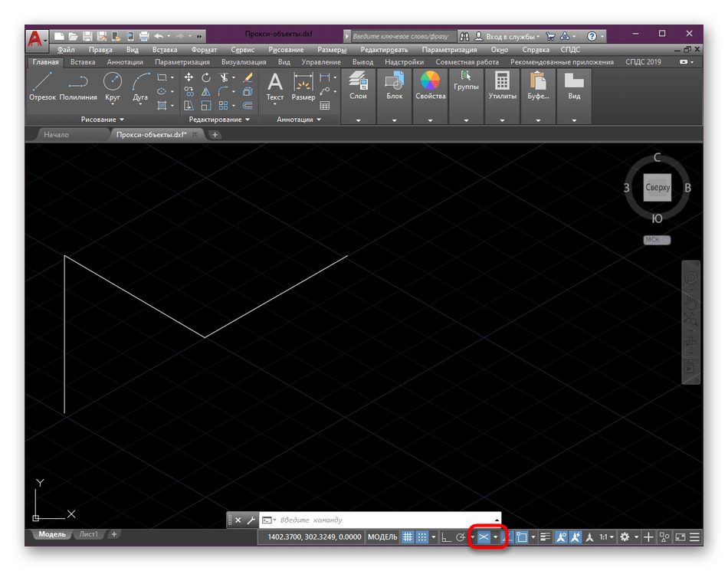728x571 pixels.
Task: Toggle isometric drafting in status bar
Action: coord(484,537)
